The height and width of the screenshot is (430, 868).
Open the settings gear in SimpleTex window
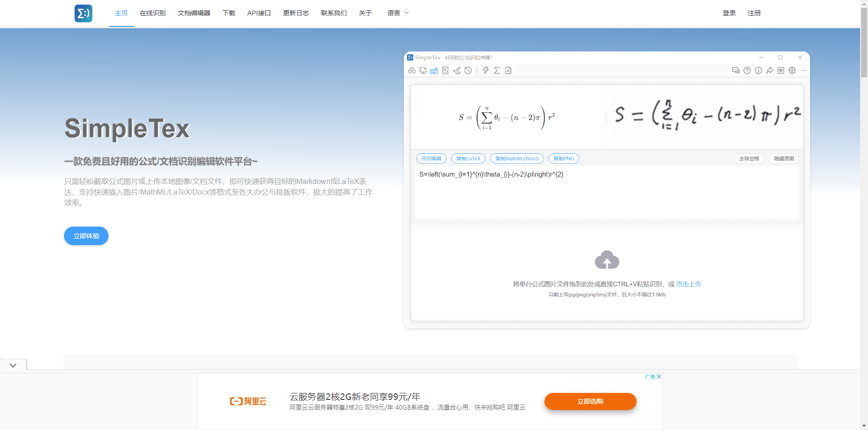tap(792, 70)
